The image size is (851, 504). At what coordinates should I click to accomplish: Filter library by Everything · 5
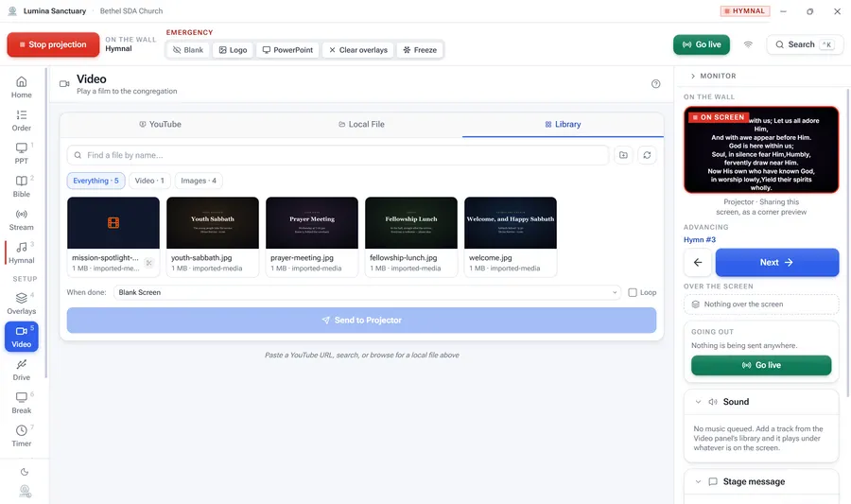[x=96, y=181]
